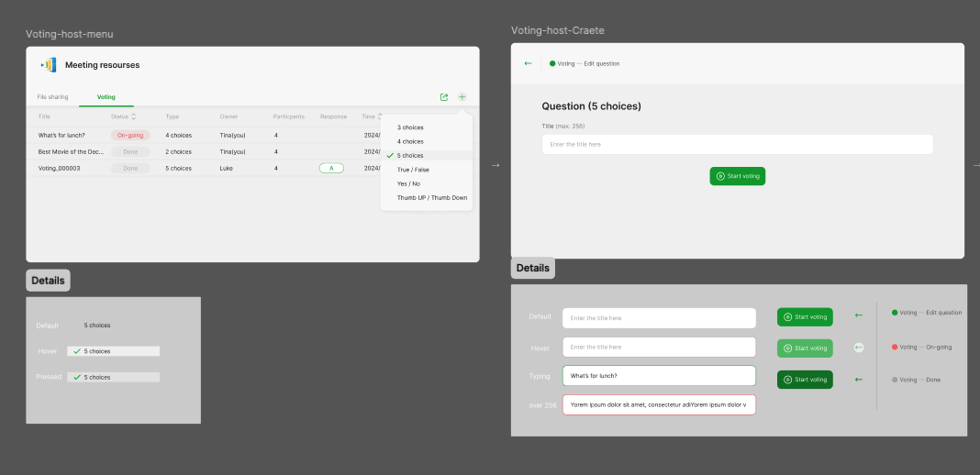This screenshot has height=475, width=980.
Task: Select True / False in the popup menu
Action: (x=413, y=170)
